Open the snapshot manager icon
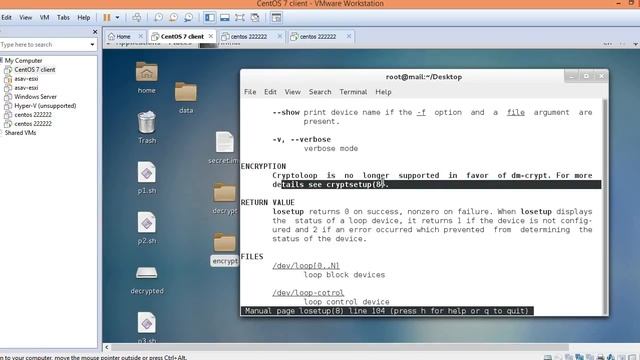The width and height of the screenshot is (640, 360). click(x=188, y=18)
